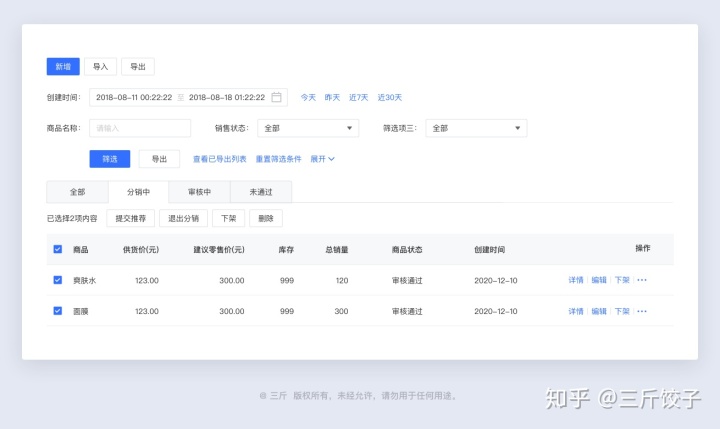Click the 导入 button
Image resolution: width=720 pixels, height=429 pixels.
pyautogui.click(x=101, y=67)
